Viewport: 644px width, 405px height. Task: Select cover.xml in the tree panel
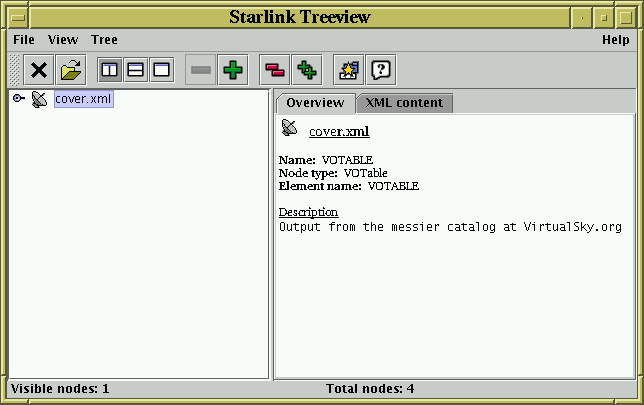click(83, 99)
